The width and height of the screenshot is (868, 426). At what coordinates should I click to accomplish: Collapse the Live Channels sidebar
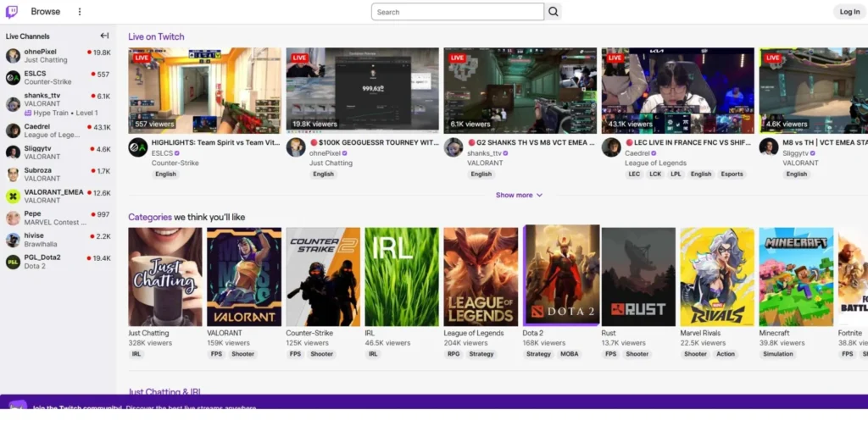click(104, 36)
